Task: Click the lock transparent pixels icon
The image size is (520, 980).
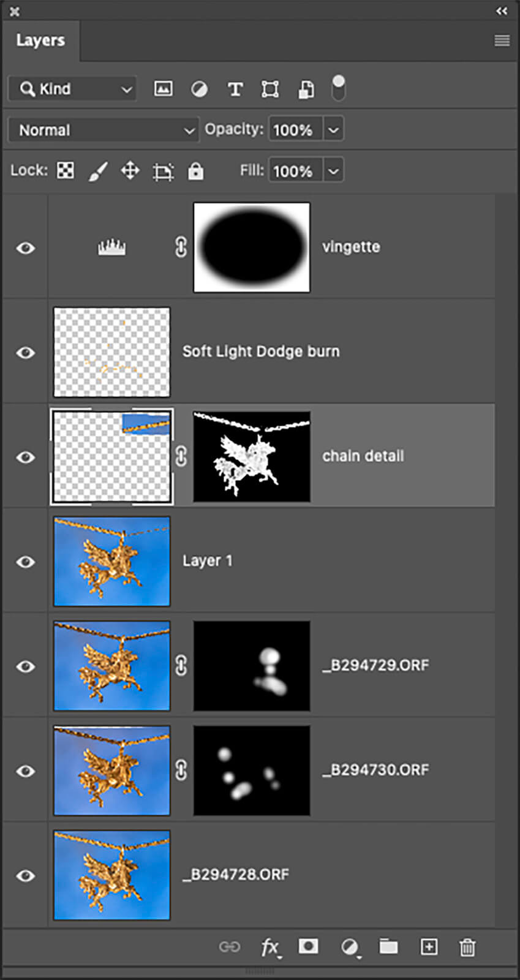Action: 66,170
